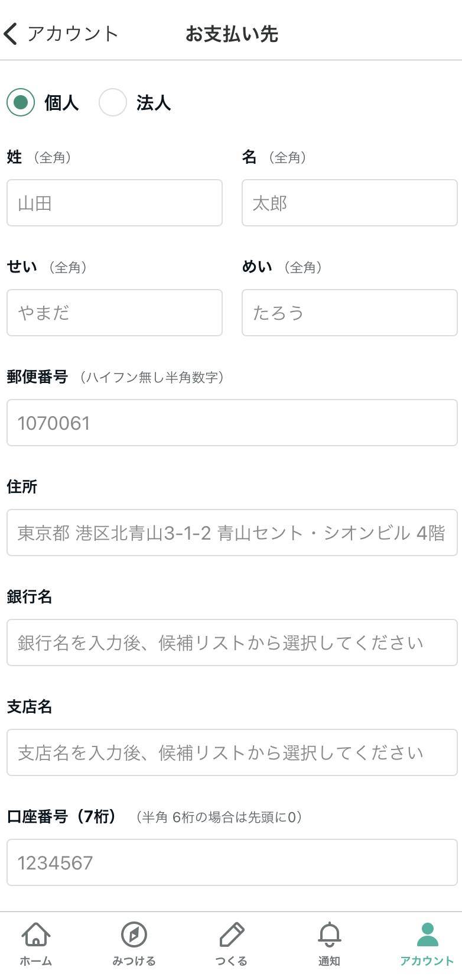Open the みつける compass icon
This screenshot has height=980, width=462.
pos(134,934)
